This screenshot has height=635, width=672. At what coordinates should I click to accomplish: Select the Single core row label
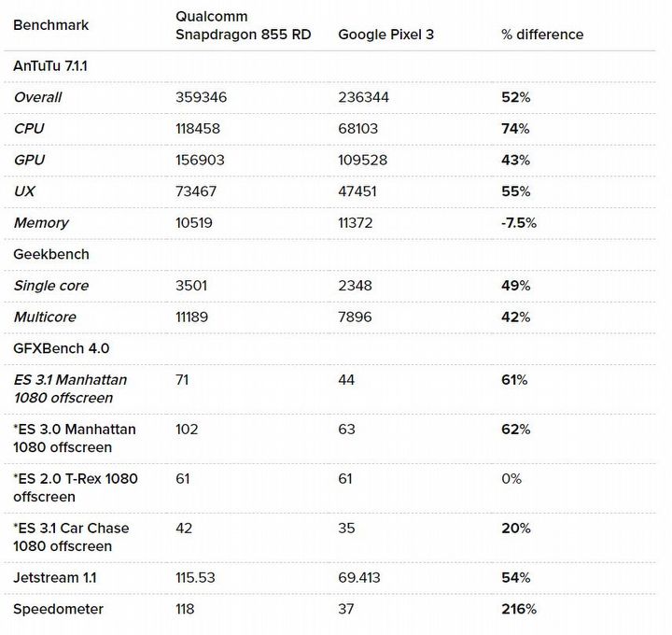pos(51,286)
